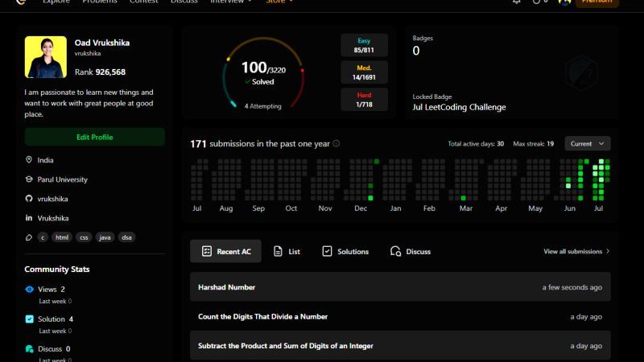Click the List tab document icon
The height and width of the screenshot is (362, 644).
pos(278,251)
